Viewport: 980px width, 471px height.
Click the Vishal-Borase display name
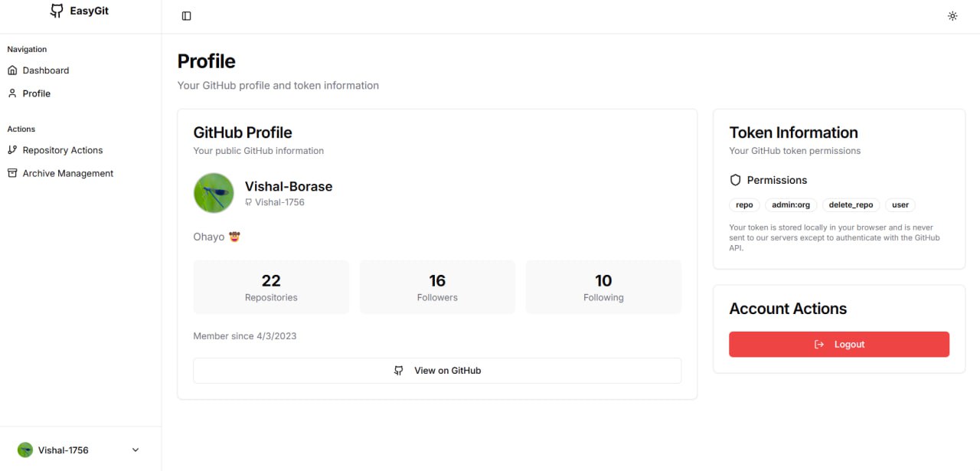[289, 186]
